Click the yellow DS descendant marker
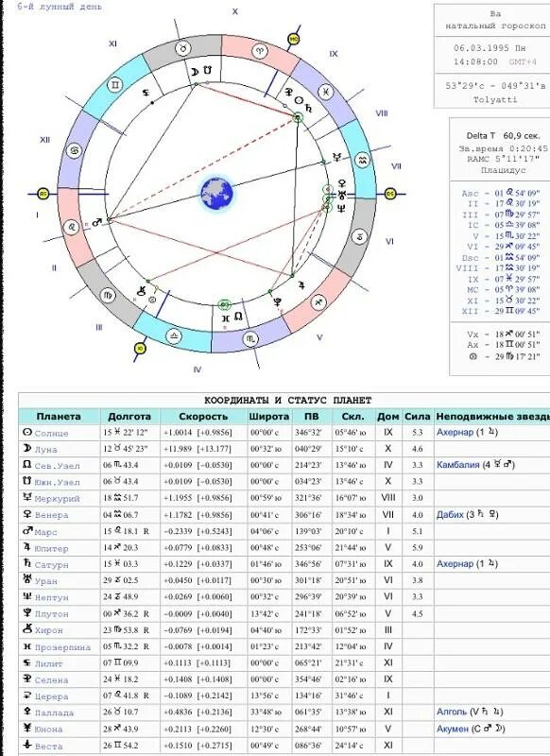Viewport: 550px width, 756px height. click(391, 194)
